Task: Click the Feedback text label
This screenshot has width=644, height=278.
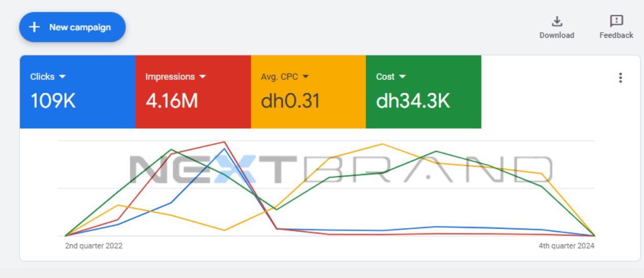Action: [616, 35]
